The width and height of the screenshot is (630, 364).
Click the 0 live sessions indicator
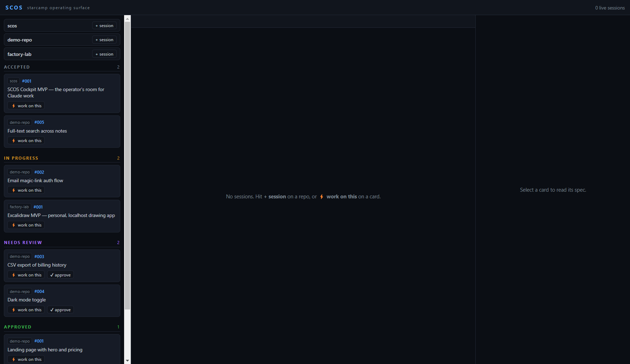[610, 8]
